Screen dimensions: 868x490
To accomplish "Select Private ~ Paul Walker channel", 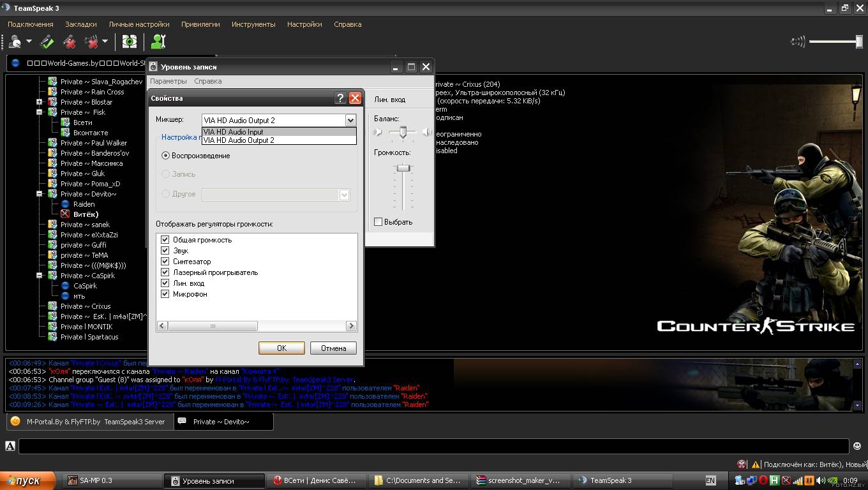I will 94,143.
